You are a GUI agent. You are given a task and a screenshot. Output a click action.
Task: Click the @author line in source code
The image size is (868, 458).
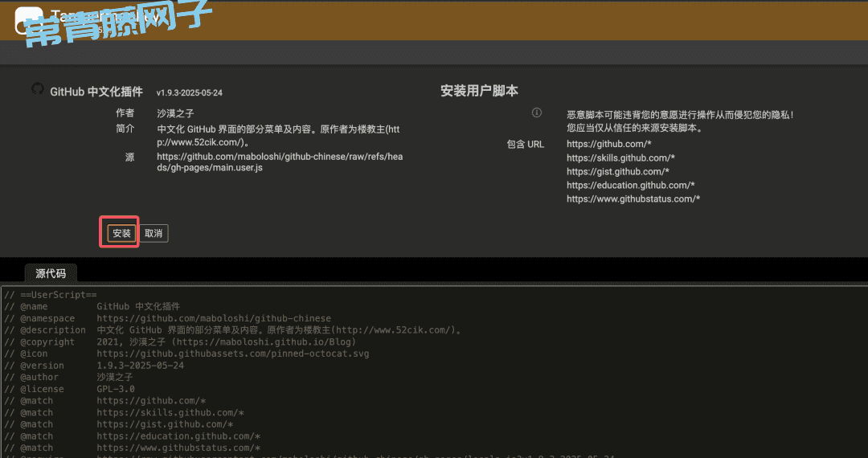click(x=68, y=377)
